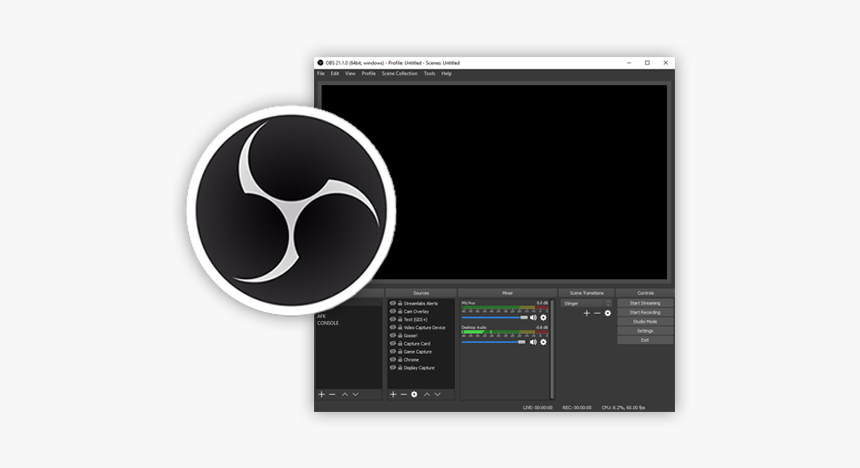This screenshot has height=468, width=860.
Task: Add a scene transition with plus icon
Action: tap(587, 313)
